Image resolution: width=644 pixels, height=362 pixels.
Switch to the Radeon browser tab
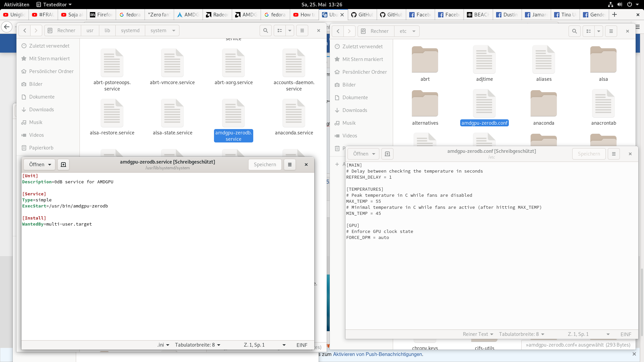pos(217,15)
